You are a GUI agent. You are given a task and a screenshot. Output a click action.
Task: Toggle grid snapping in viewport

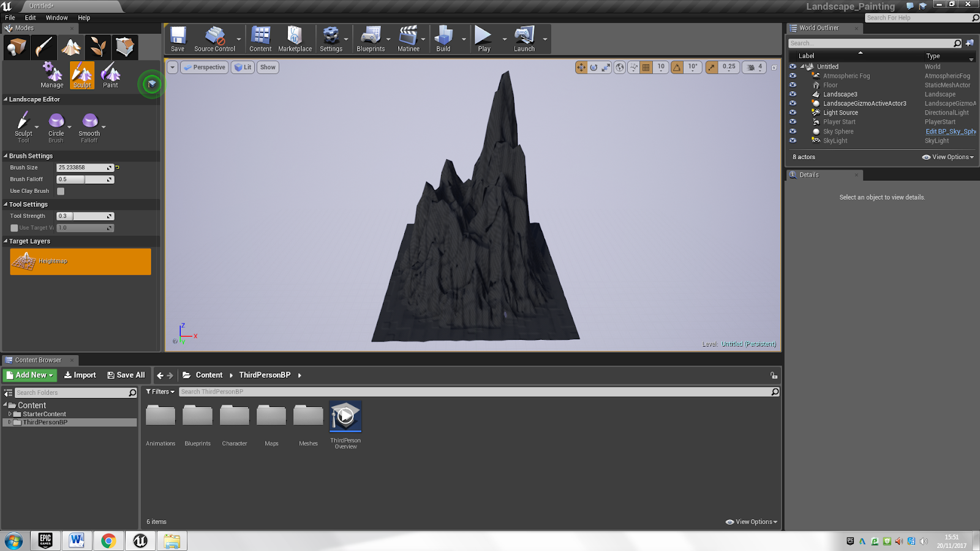point(646,67)
